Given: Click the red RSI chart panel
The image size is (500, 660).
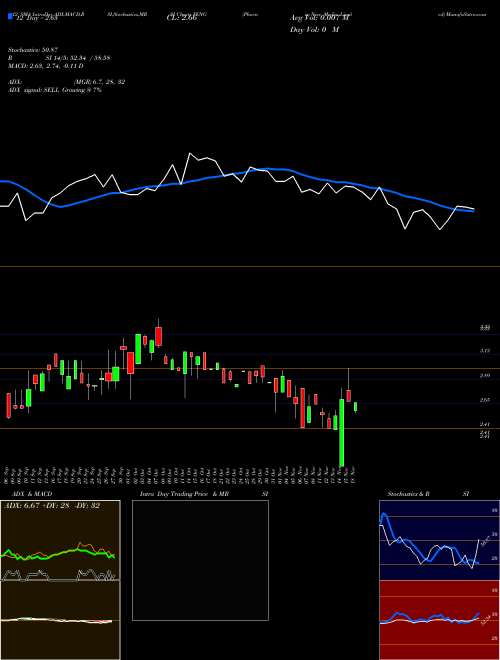Looking at the screenshot, I should pos(439,620).
